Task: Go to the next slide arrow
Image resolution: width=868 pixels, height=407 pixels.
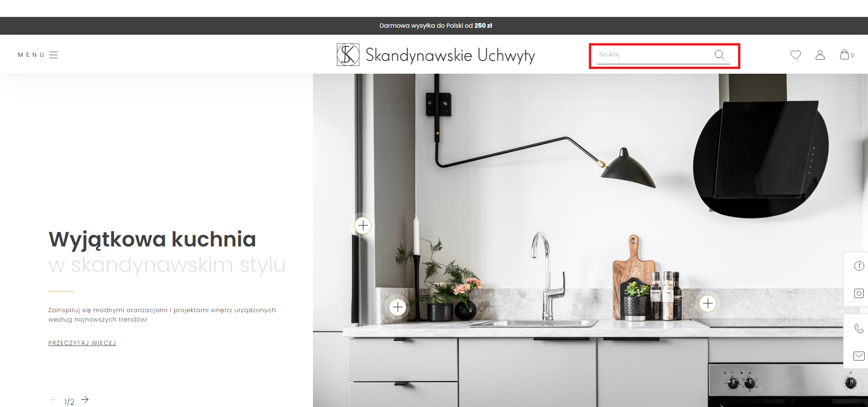Action: pyautogui.click(x=85, y=399)
